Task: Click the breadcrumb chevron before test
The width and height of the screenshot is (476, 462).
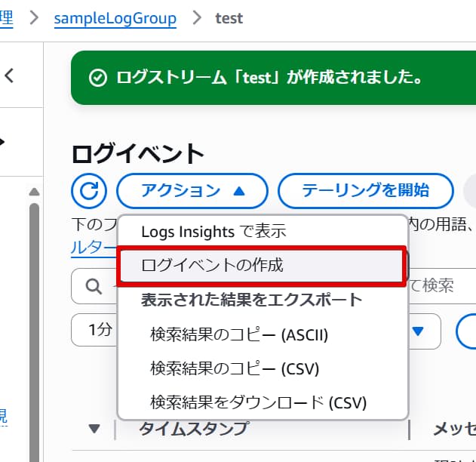Action: pos(197,17)
